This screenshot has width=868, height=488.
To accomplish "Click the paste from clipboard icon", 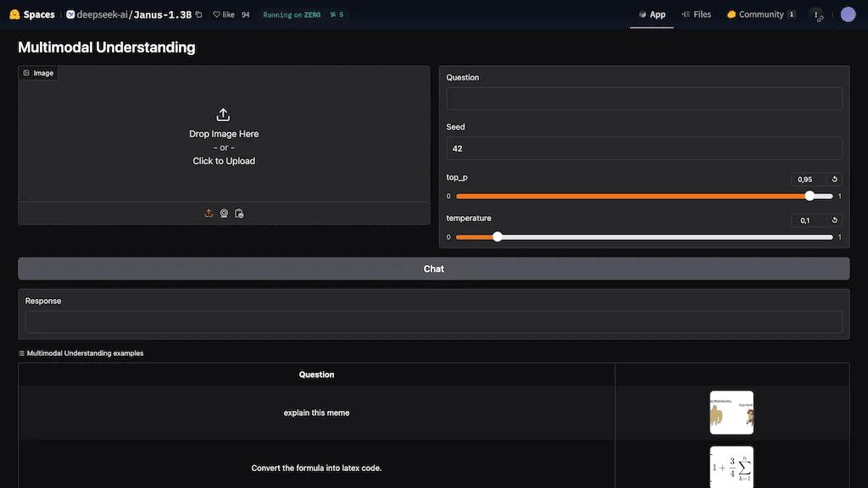I will [239, 213].
